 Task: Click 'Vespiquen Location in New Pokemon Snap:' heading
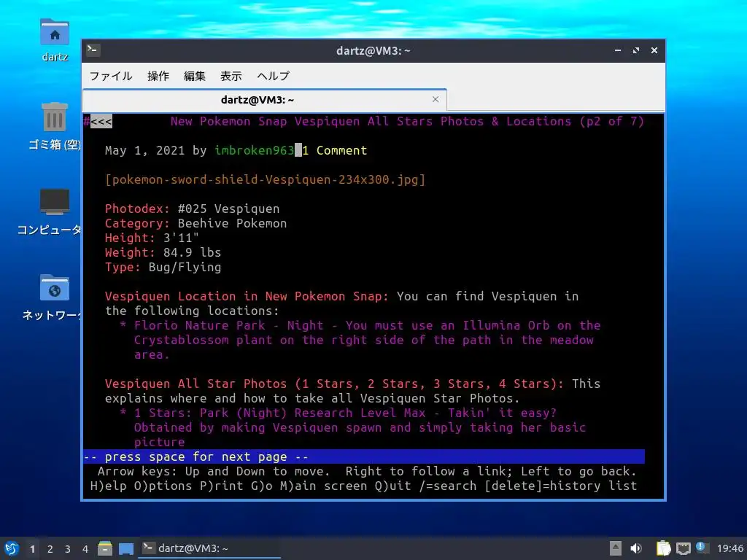point(247,296)
